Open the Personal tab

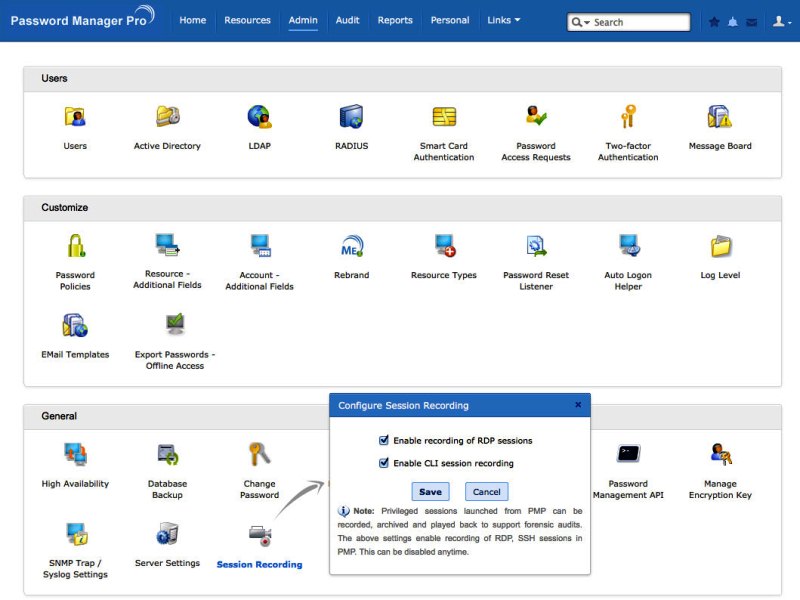coord(450,20)
